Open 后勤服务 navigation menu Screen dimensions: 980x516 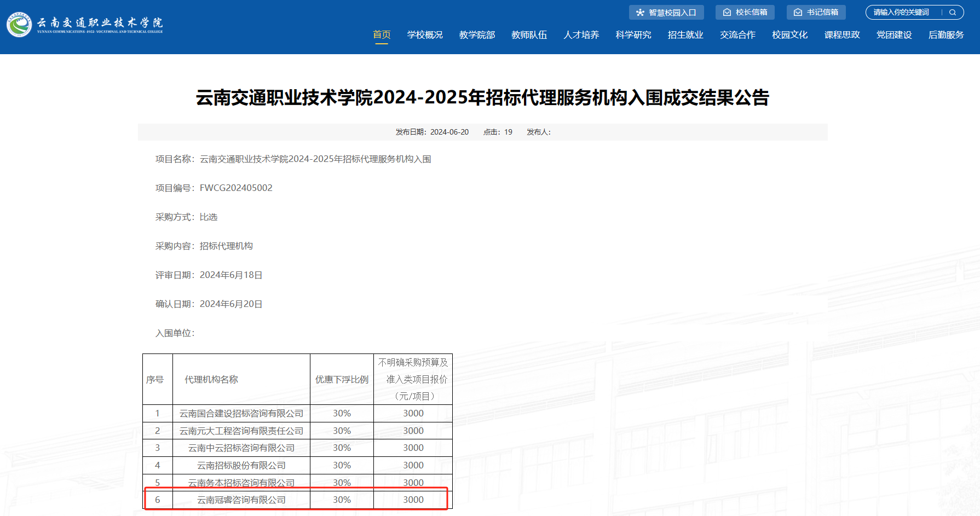click(946, 35)
